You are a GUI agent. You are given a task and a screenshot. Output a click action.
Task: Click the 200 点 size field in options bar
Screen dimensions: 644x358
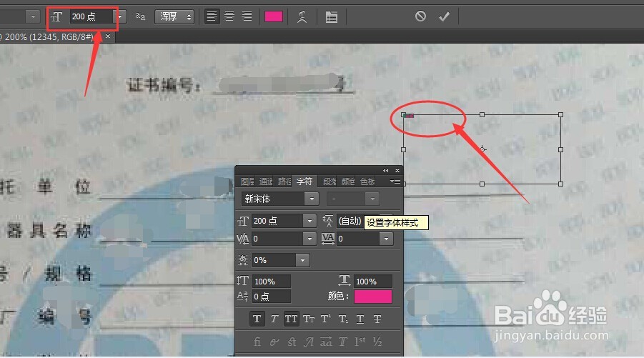[91, 17]
